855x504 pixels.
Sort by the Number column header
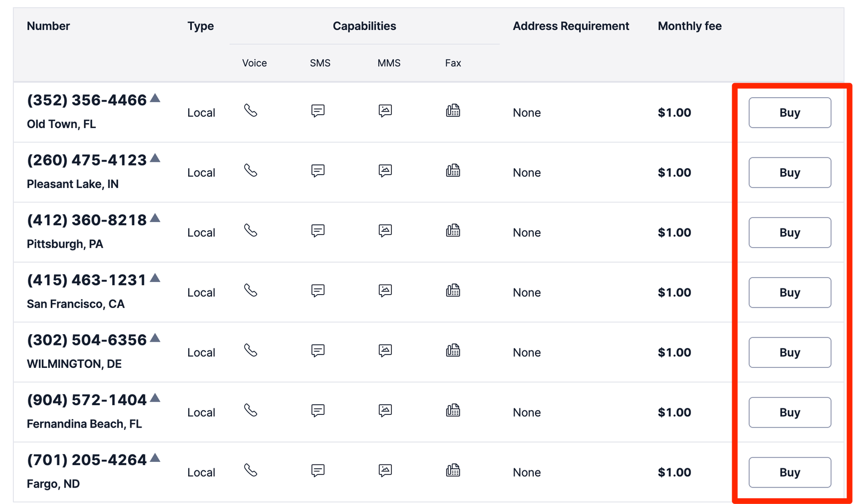(48, 26)
